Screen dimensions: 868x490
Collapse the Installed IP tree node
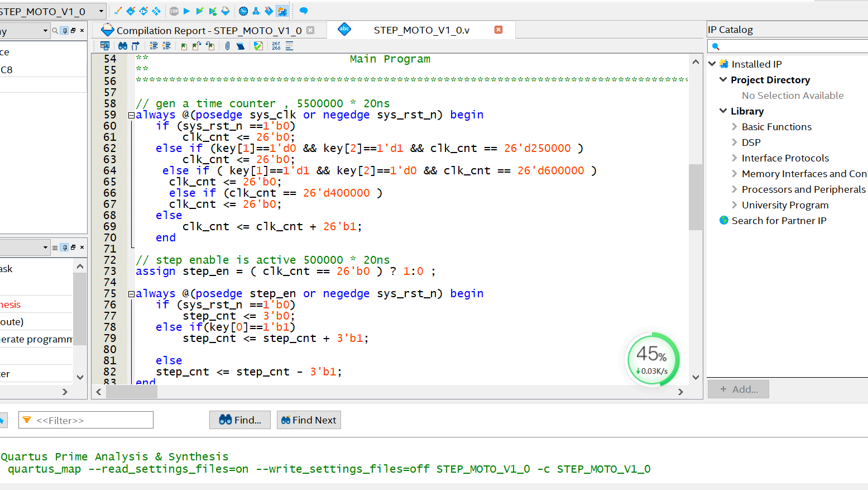[x=712, y=64]
